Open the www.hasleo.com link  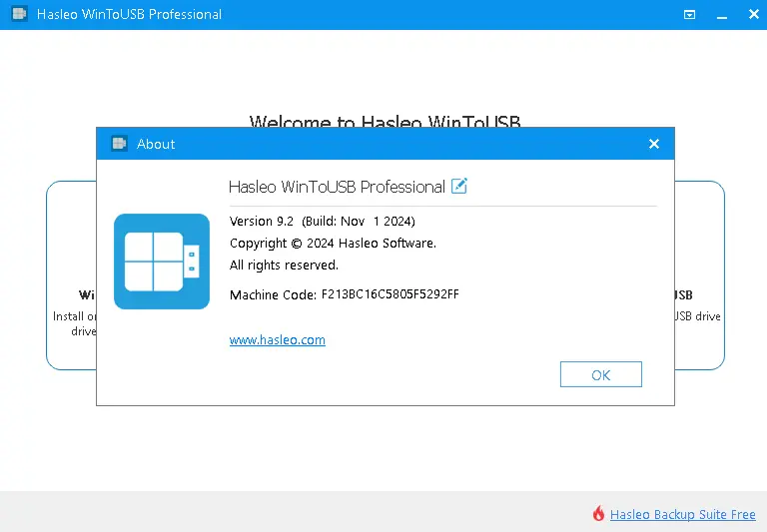[278, 339]
